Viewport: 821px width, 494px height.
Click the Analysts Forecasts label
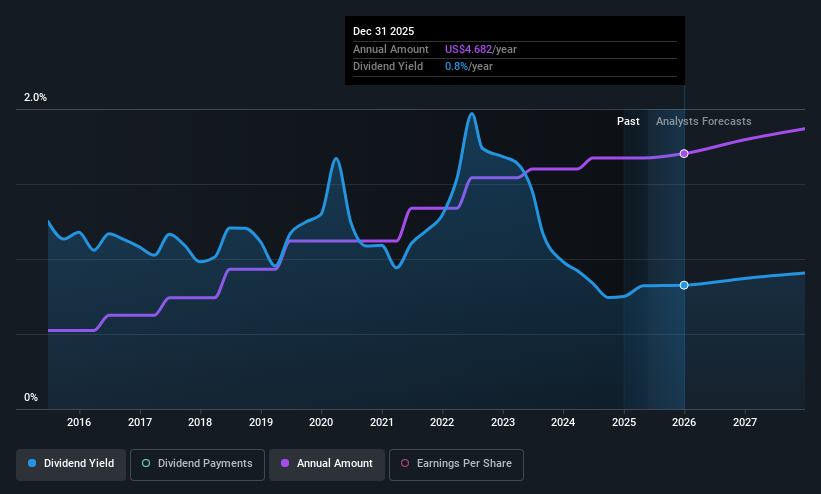pyautogui.click(x=703, y=121)
